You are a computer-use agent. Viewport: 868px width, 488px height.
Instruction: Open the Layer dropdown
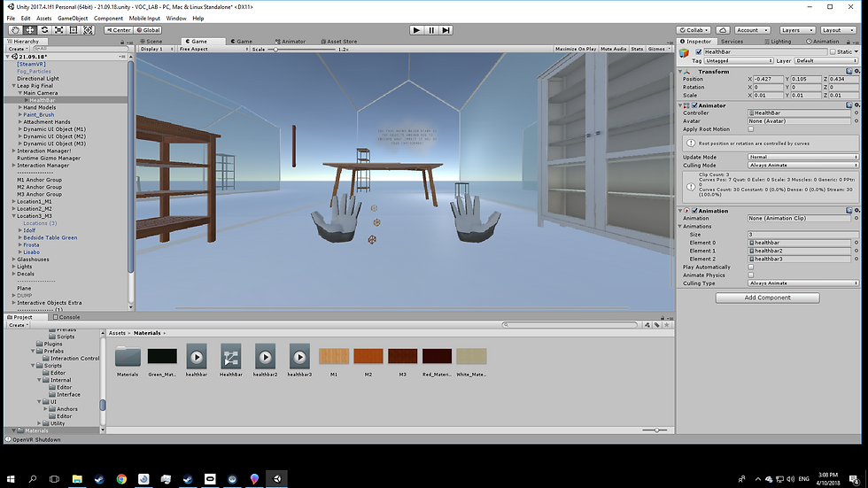click(825, 61)
